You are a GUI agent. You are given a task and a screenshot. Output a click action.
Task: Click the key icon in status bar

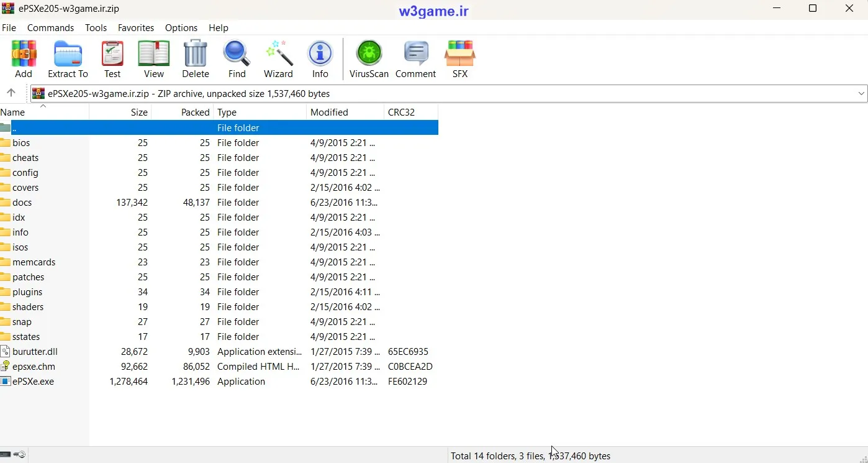coord(19,455)
